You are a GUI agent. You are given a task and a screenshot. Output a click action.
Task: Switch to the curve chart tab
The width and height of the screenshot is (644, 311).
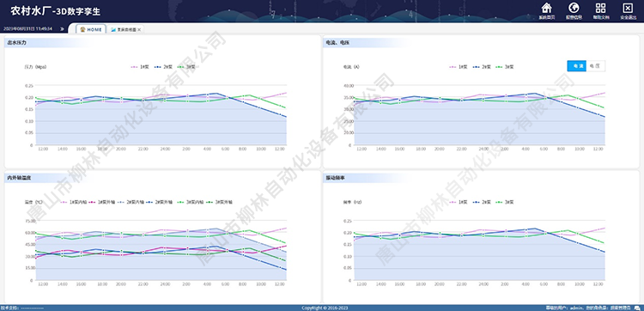point(125,29)
